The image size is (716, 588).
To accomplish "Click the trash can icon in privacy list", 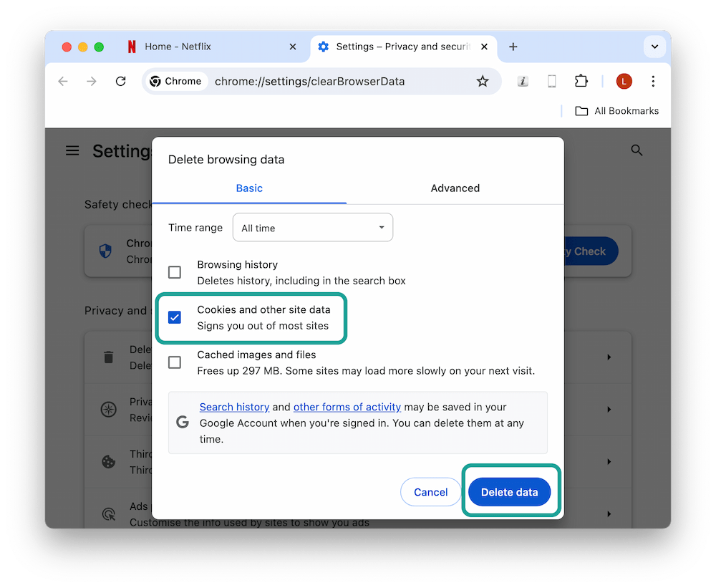I will (108, 357).
